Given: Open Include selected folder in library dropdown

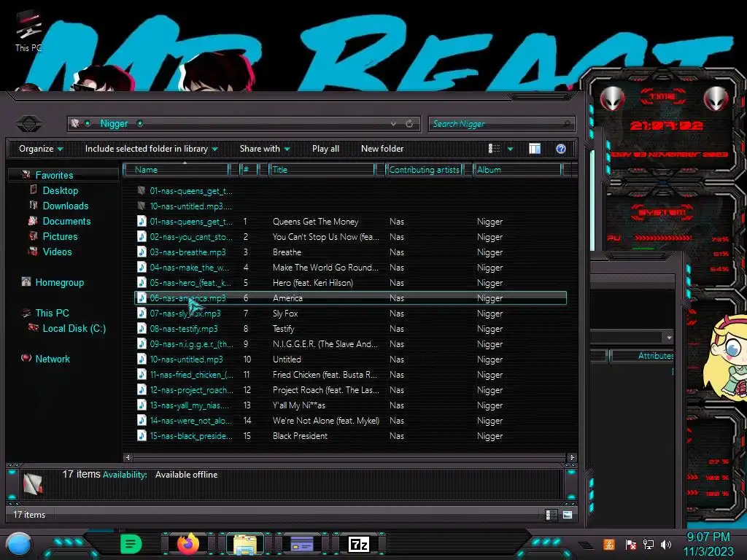Looking at the screenshot, I should [x=152, y=149].
